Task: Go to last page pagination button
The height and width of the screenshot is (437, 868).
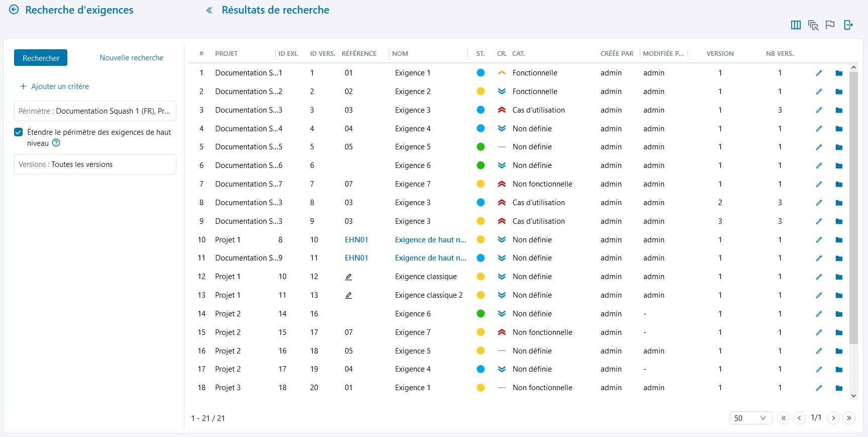Action: [x=849, y=418]
